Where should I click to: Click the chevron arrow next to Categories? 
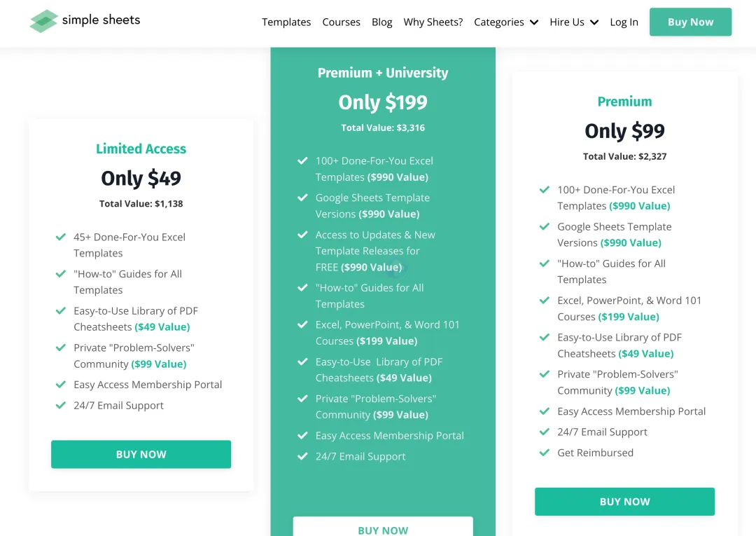click(533, 22)
